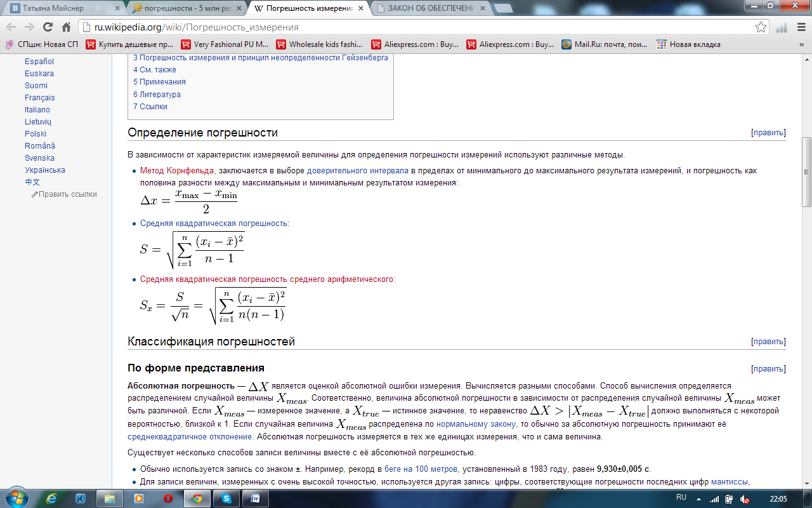The width and height of the screenshot is (812, 508).
Task: Edit the 'Определение погрешности' section via править
Action: pyautogui.click(x=768, y=133)
